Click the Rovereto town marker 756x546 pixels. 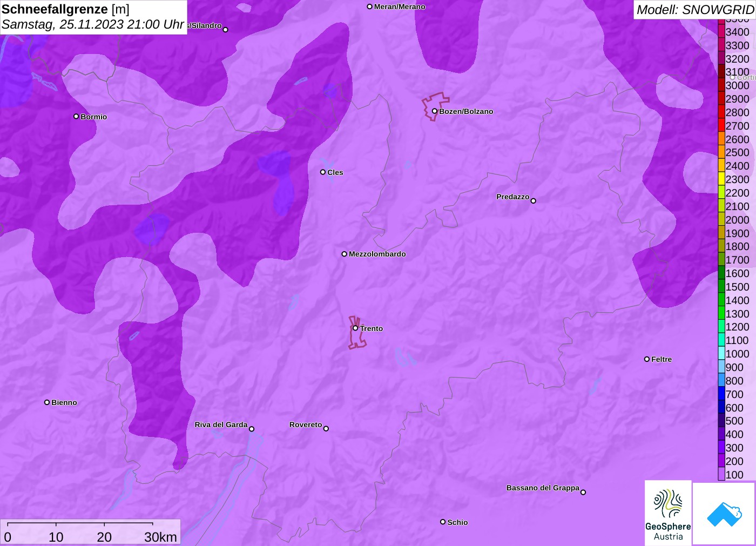326,429
